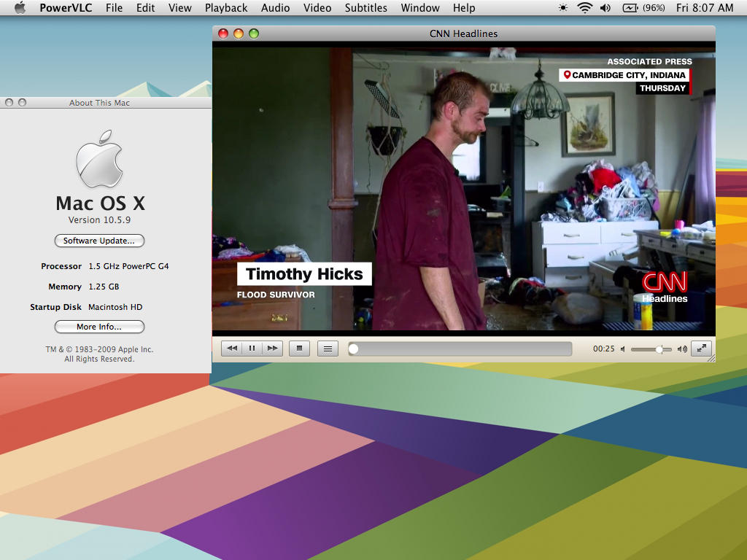This screenshot has height=560, width=747.
Task: Grab the player window resize corner grip
Action: point(711,358)
